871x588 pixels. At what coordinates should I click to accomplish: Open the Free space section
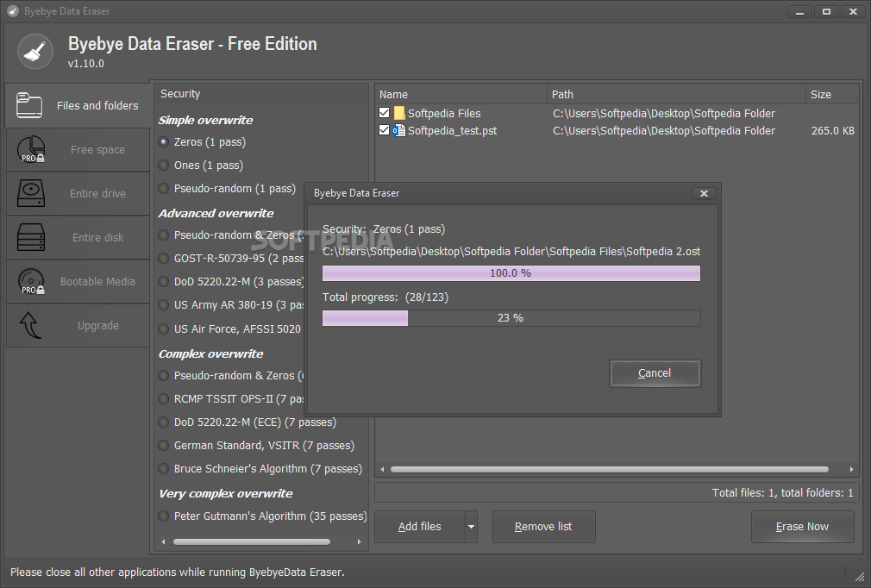pyautogui.click(x=78, y=149)
